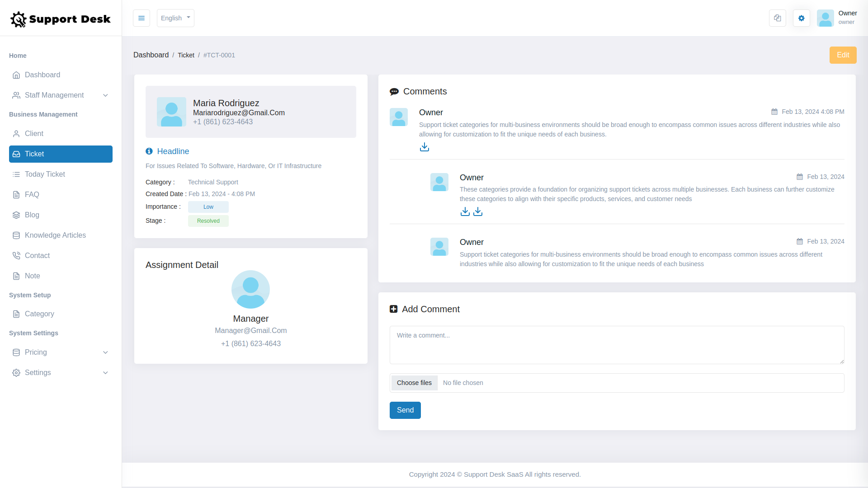
Task: Download the attachment under the first Owner comment
Action: (424, 147)
